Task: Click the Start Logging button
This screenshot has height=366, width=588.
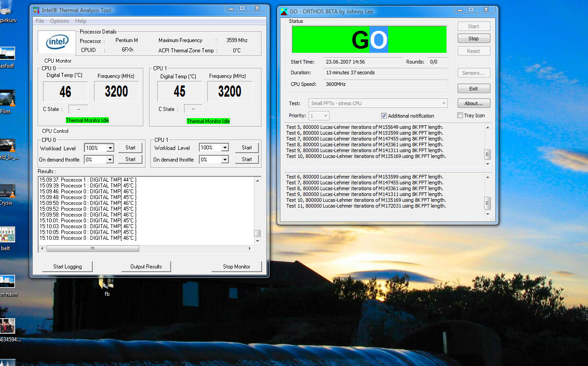Action: point(67,267)
